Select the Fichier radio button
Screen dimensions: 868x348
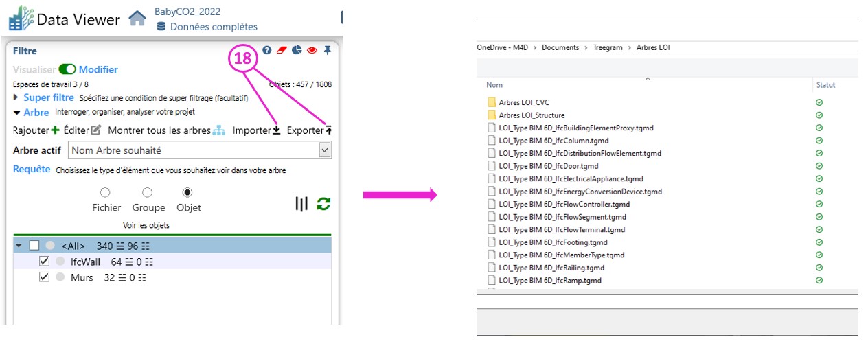(105, 193)
